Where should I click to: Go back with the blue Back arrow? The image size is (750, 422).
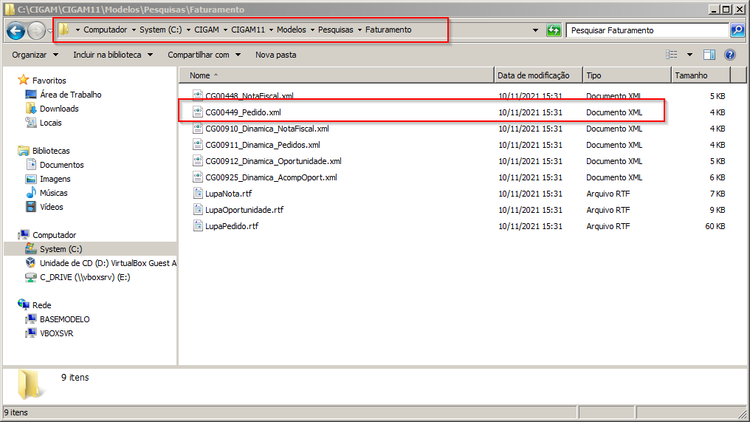pyautogui.click(x=15, y=31)
